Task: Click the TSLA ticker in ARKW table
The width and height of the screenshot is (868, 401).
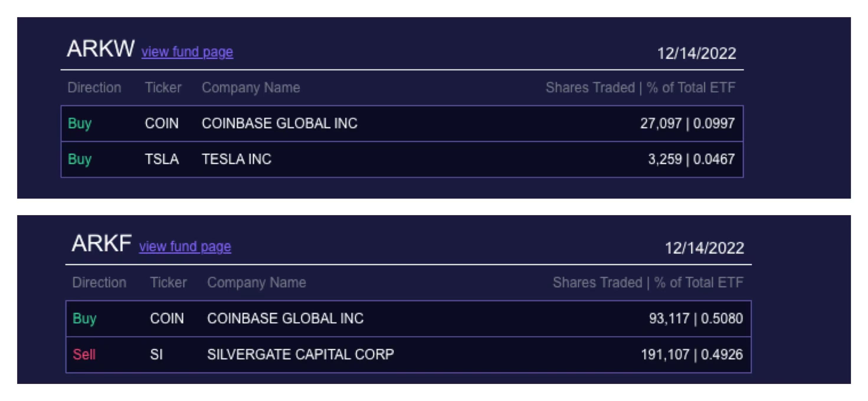Action: (x=162, y=159)
